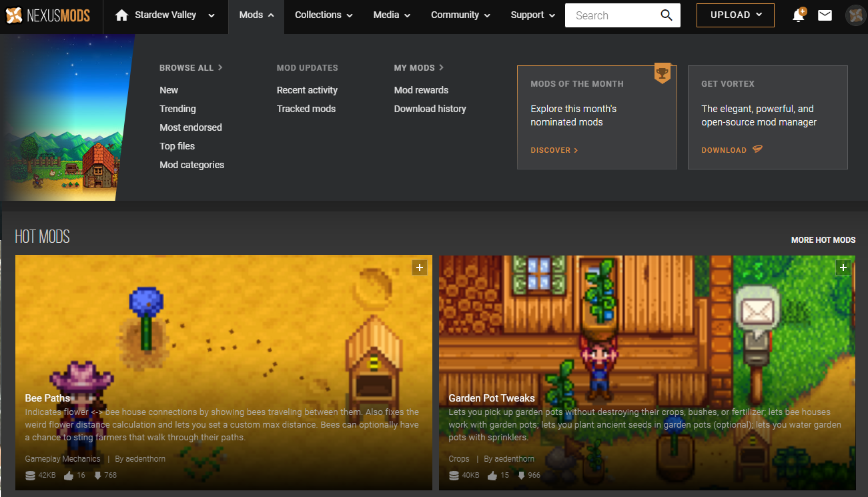Select Tracked mods
868x497 pixels.
click(306, 109)
